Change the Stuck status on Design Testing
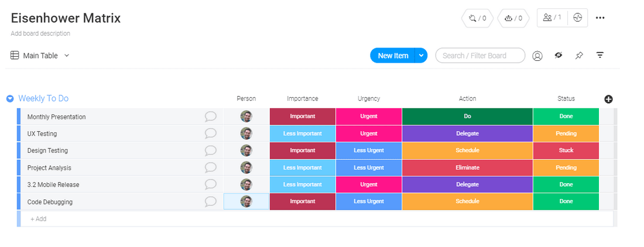Screen dimensions: 644x247 566,150
